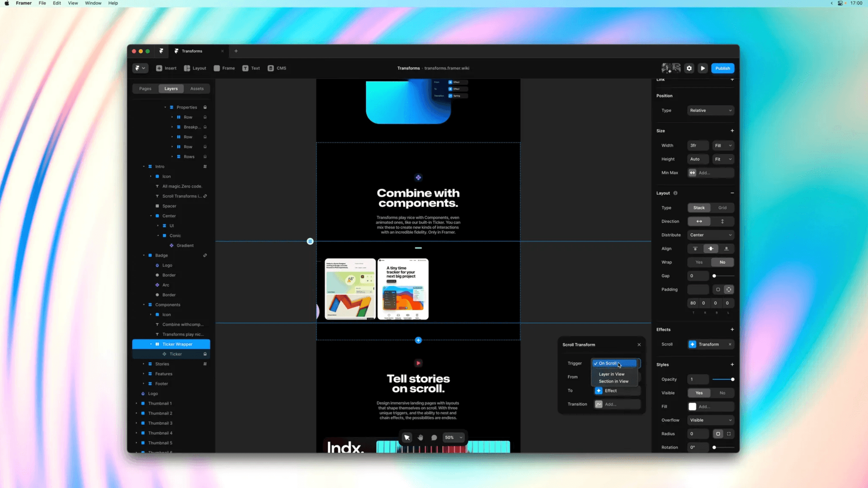868x488 pixels.
Task: Collapse the Ticker Wrapper layer
Action: point(151,344)
